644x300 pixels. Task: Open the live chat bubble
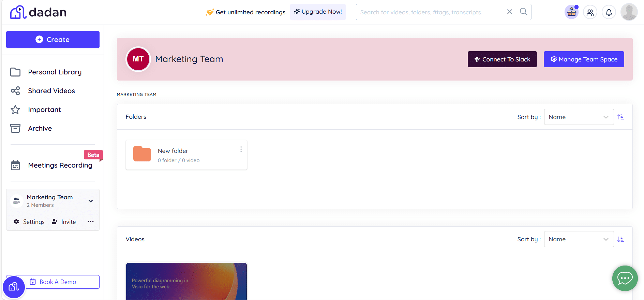click(x=625, y=278)
